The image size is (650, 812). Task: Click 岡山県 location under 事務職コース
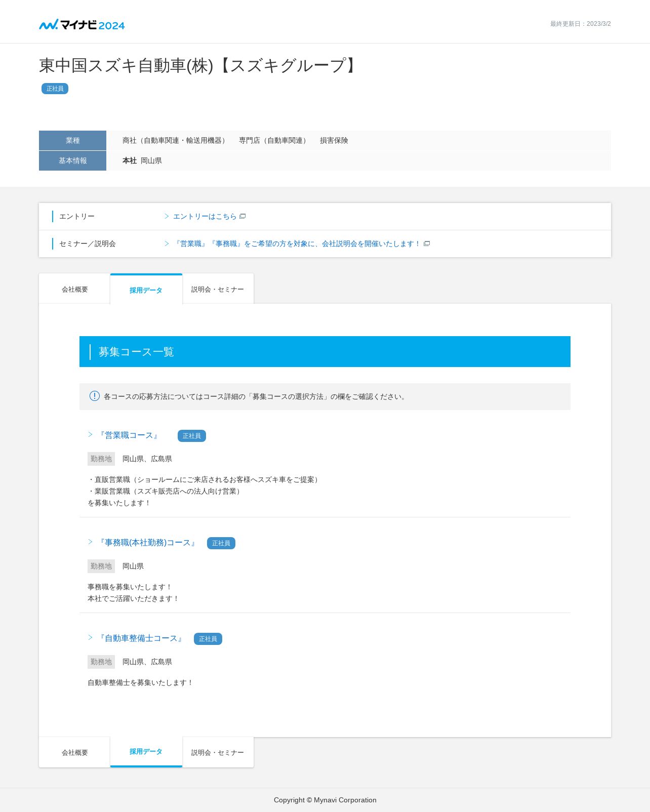(133, 566)
